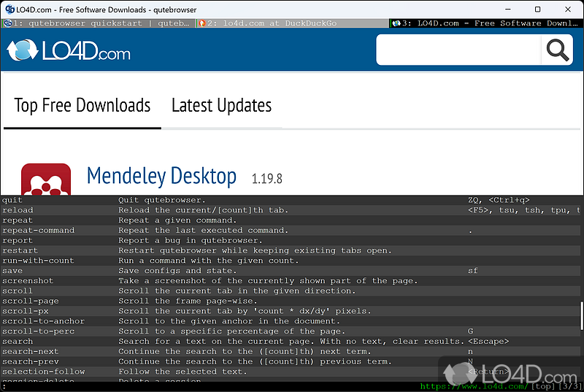Image resolution: width=584 pixels, height=392 pixels.
Task: Click the search magnifier icon on LO4D header
Action: pos(557,50)
